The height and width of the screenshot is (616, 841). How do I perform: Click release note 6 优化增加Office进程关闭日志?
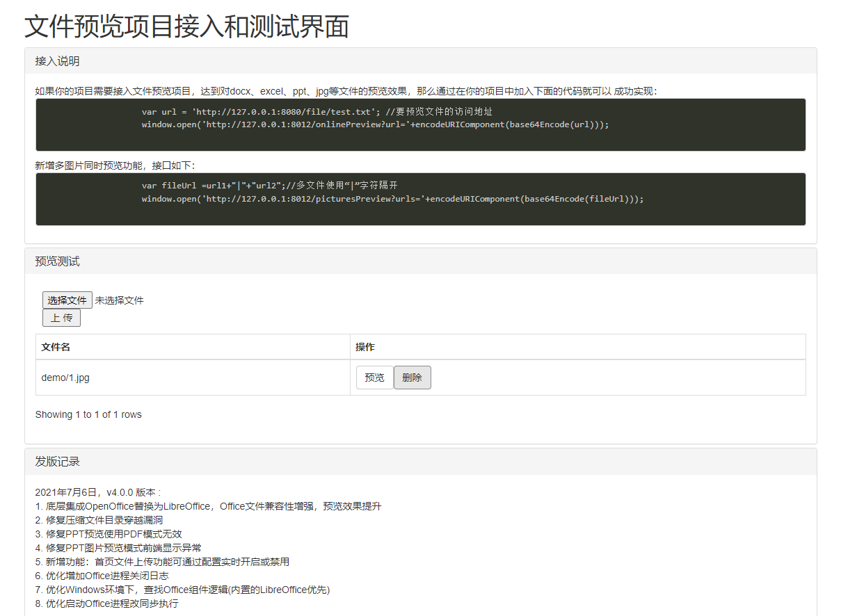click(x=102, y=576)
